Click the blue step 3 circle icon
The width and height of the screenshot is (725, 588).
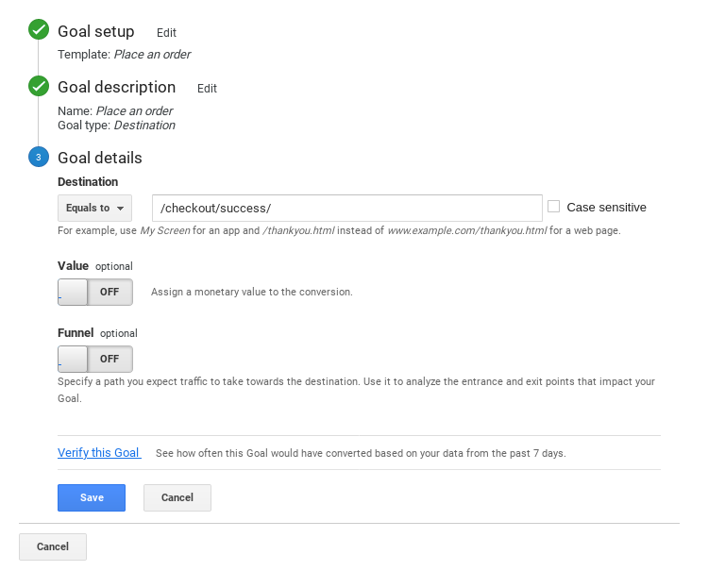click(x=39, y=157)
